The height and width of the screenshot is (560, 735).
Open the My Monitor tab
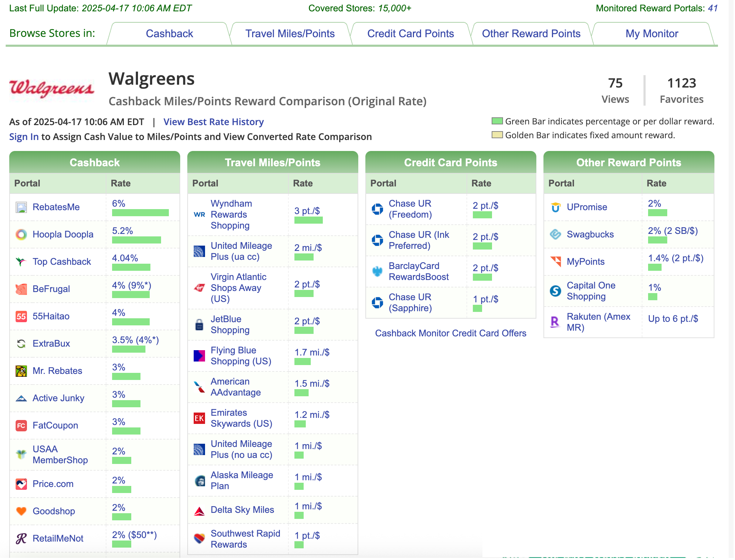(x=652, y=34)
